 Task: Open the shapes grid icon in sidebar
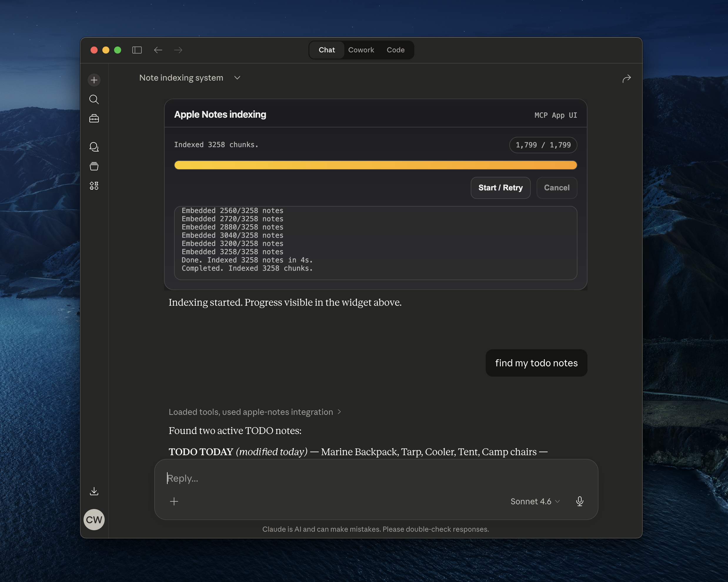(94, 186)
